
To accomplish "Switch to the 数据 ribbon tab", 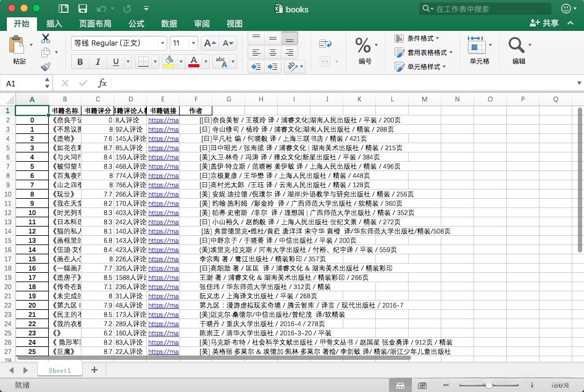I will click(169, 23).
